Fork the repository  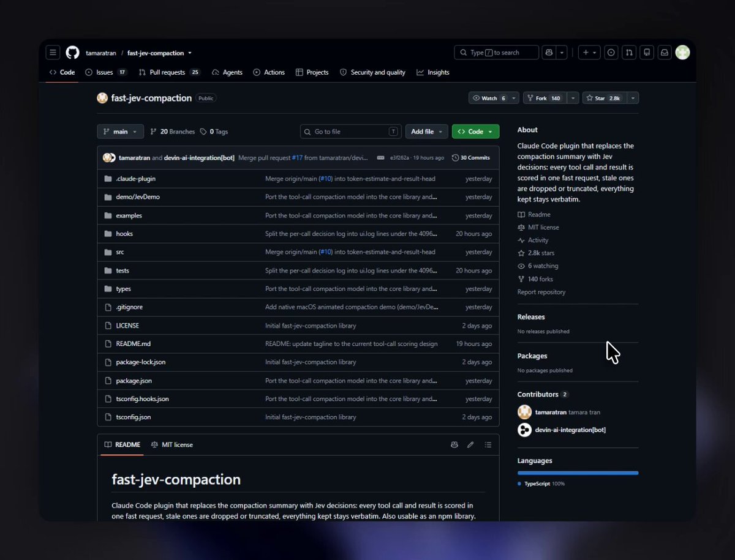point(545,98)
